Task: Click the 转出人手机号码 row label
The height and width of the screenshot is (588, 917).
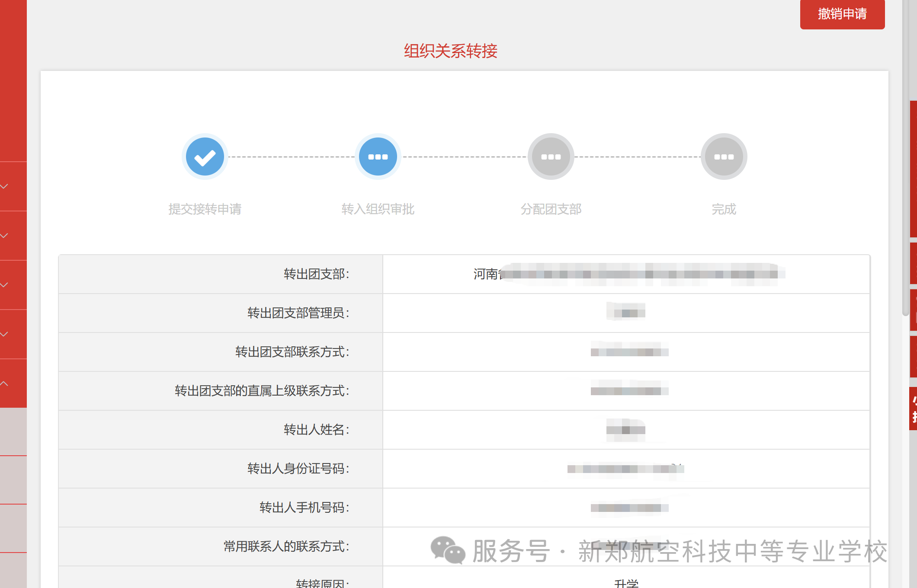Action: click(x=305, y=508)
